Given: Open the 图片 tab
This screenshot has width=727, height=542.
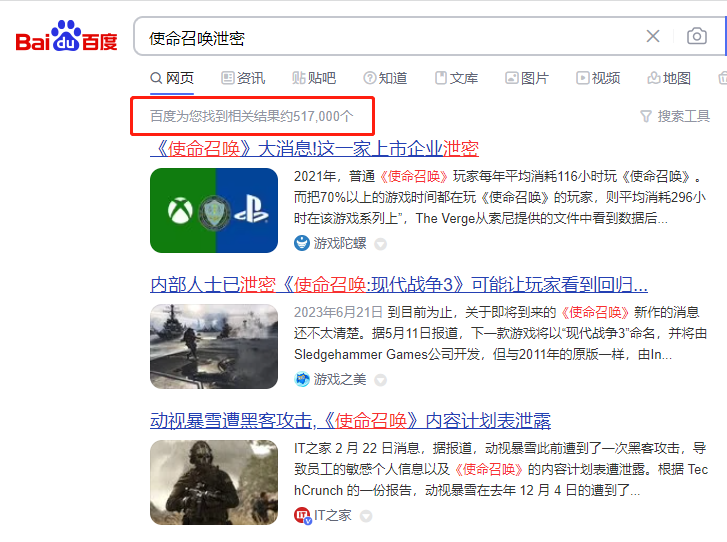Looking at the screenshot, I should tap(527, 78).
